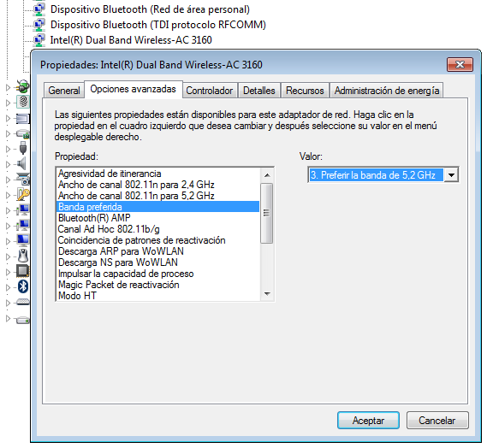Click the network icon beside TDI protocolo RFCOMM

point(39,25)
